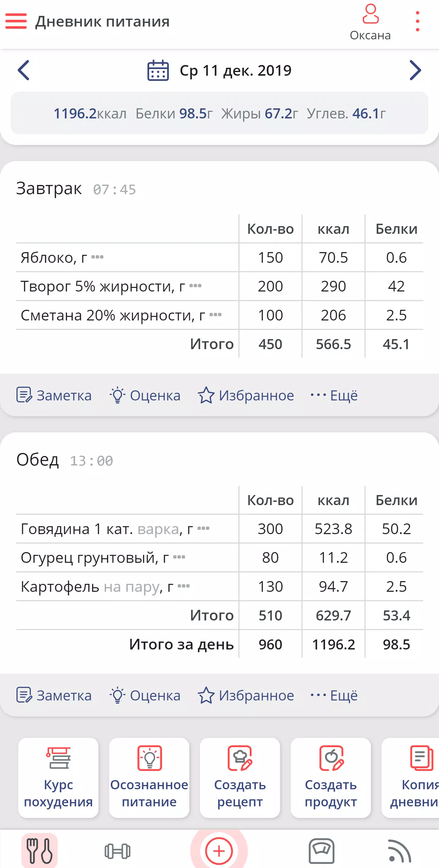
Task: Add Заметка to the Завтрак meal
Action: 54,395
